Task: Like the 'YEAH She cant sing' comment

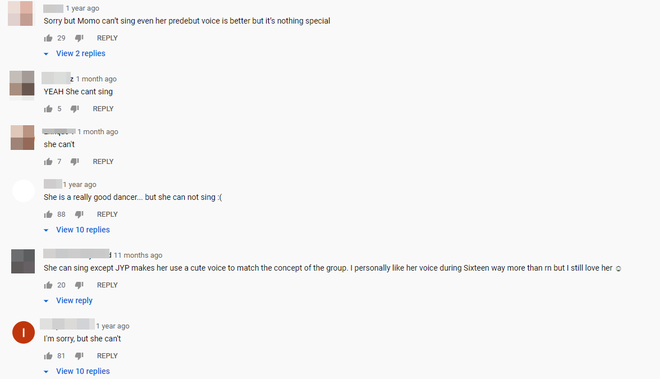Action: 48,109
